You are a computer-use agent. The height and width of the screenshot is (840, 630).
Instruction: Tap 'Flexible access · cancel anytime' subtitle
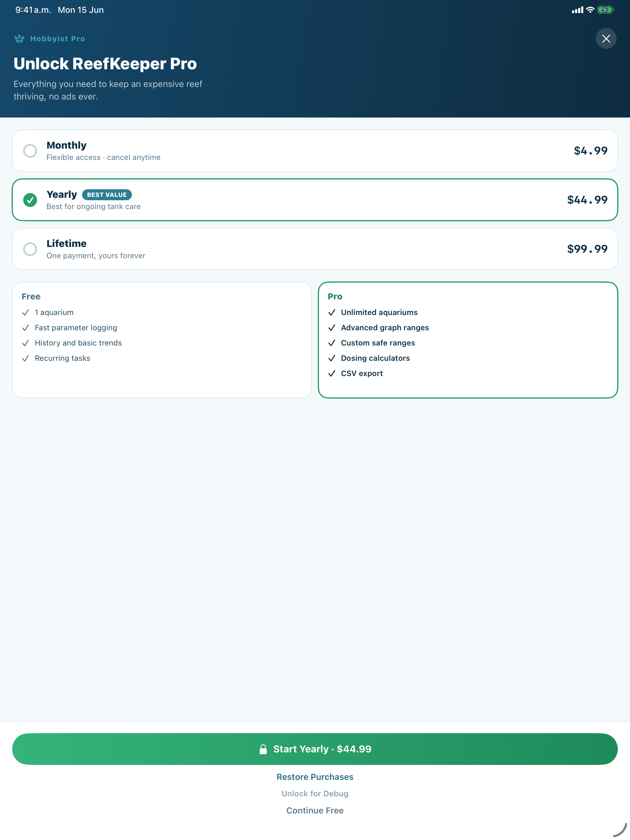103,157
